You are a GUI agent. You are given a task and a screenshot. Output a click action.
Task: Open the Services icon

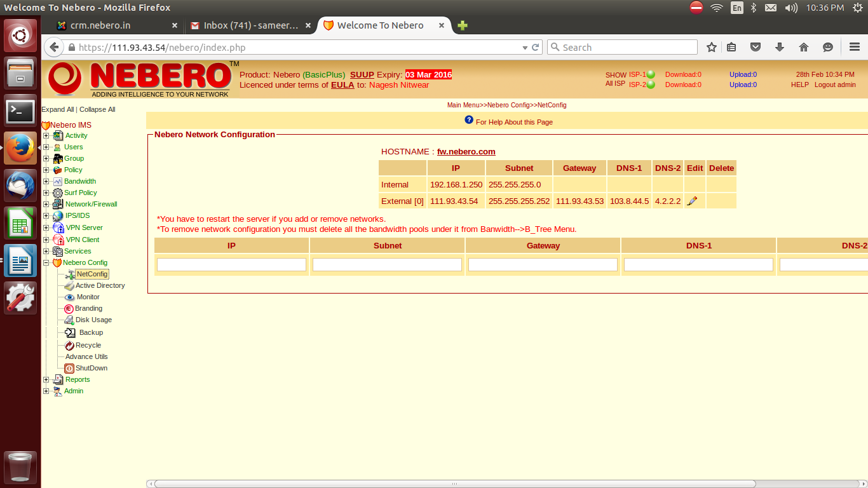(58, 251)
